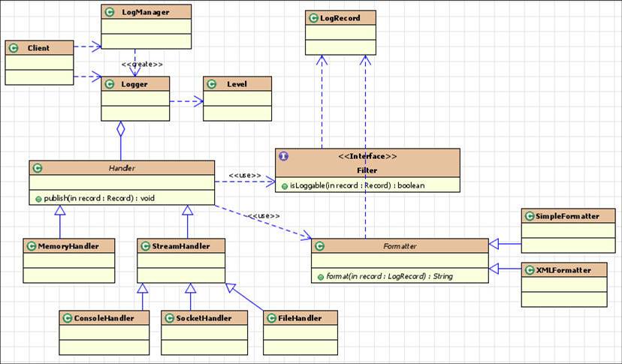Viewport: 622px width, 364px height.
Task: Click the method icon beside publish
Action: (x=38, y=199)
